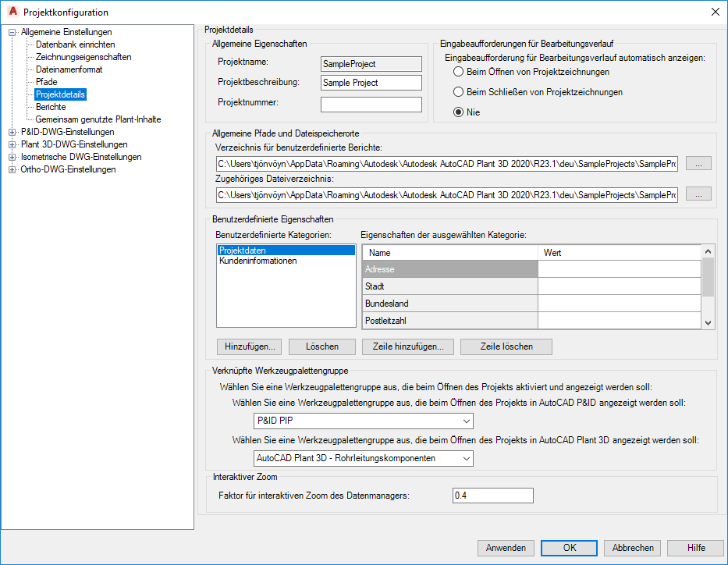Expand Ortho-DWG-Einstellungen tree node
The image size is (728, 565).
(x=12, y=170)
